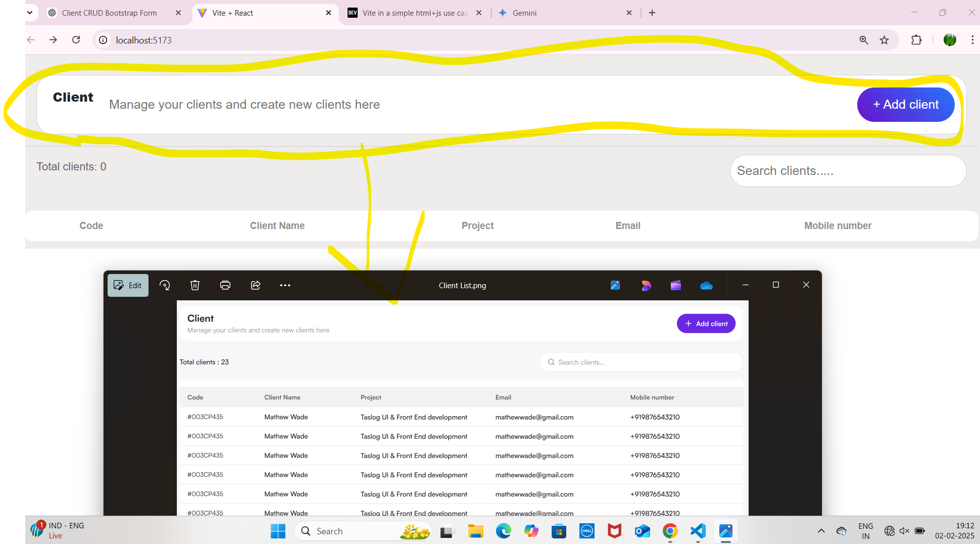
Task: Expand hidden system tray icons chevron
Action: (x=821, y=531)
